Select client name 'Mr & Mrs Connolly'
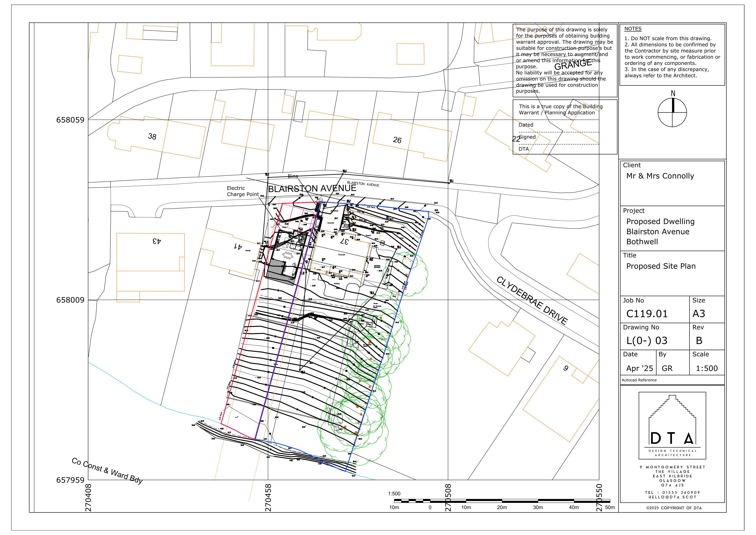The height and width of the screenshot is (535, 756). click(660, 176)
